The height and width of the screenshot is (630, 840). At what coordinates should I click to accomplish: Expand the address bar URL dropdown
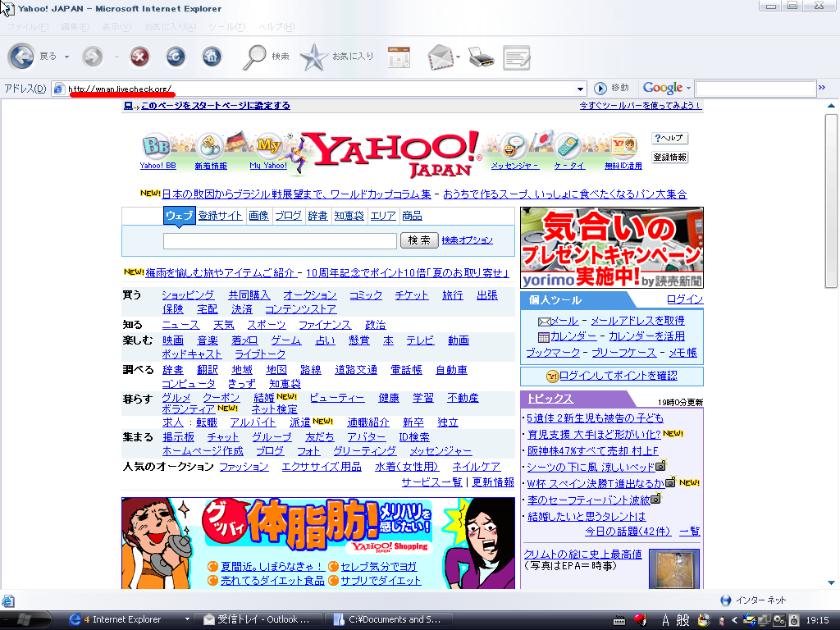point(580,89)
